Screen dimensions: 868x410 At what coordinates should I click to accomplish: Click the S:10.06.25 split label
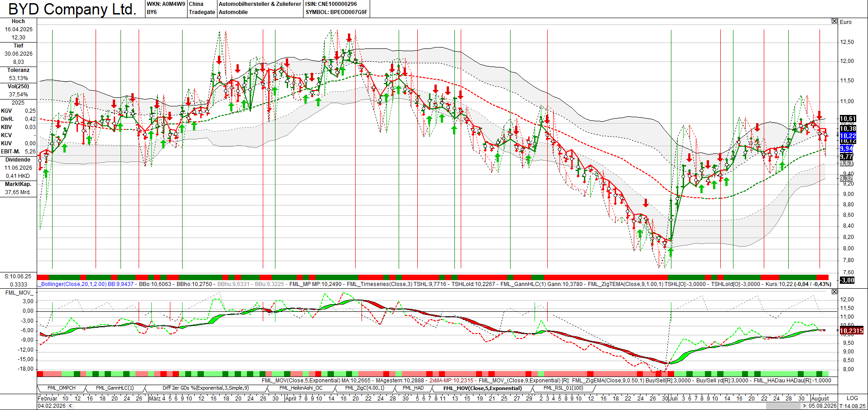click(x=18, y=277)
